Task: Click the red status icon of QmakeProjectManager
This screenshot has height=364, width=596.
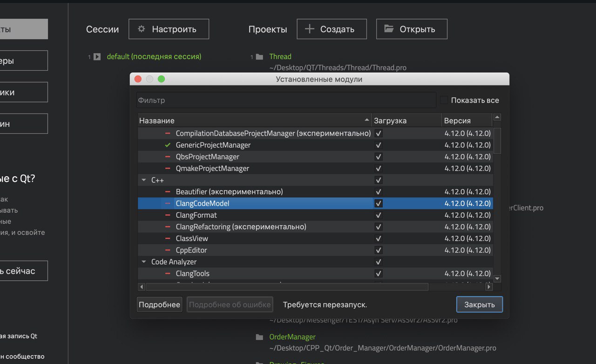Action: pos(168,169)
